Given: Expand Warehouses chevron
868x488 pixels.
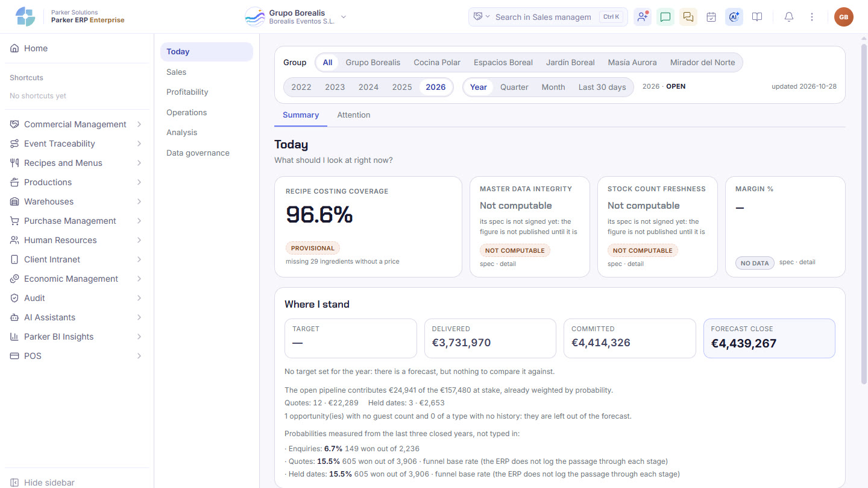Looking at the screenshot, I should (x=139, y=201).
